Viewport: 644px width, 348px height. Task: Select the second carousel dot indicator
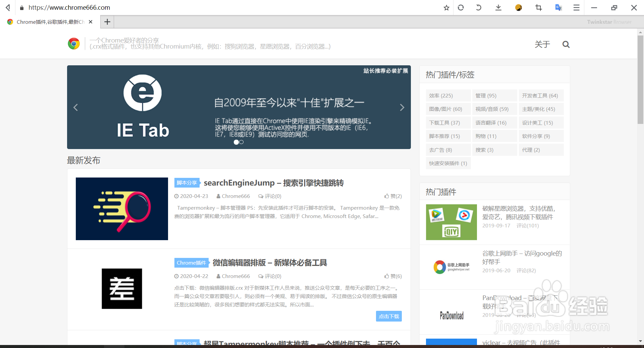pos(241,142)
